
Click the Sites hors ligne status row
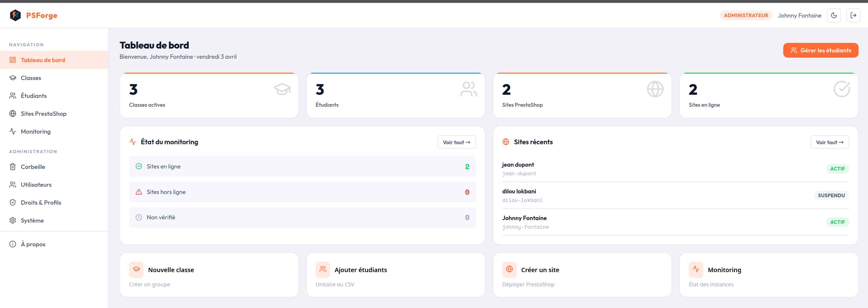[x=302, y=192]
